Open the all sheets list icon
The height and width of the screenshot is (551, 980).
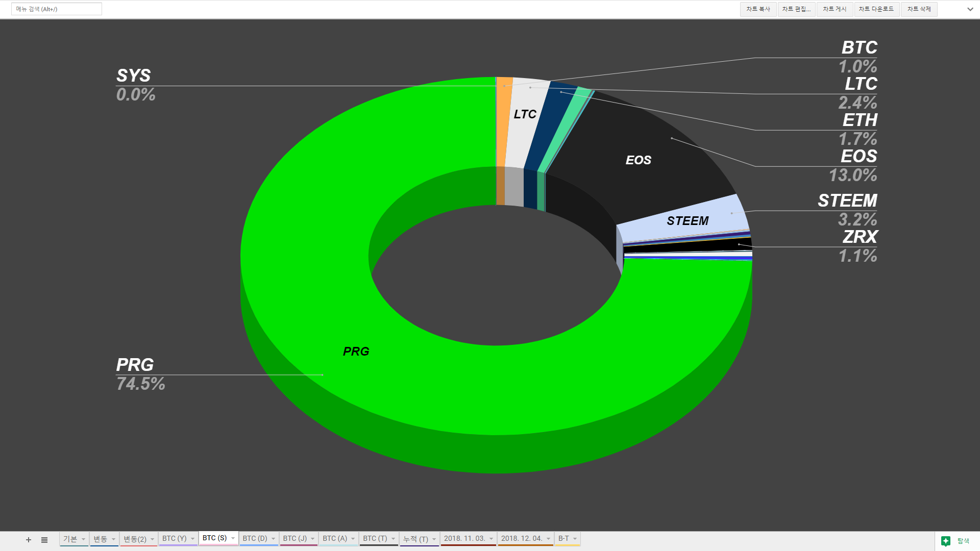click(x=44, y=540)
